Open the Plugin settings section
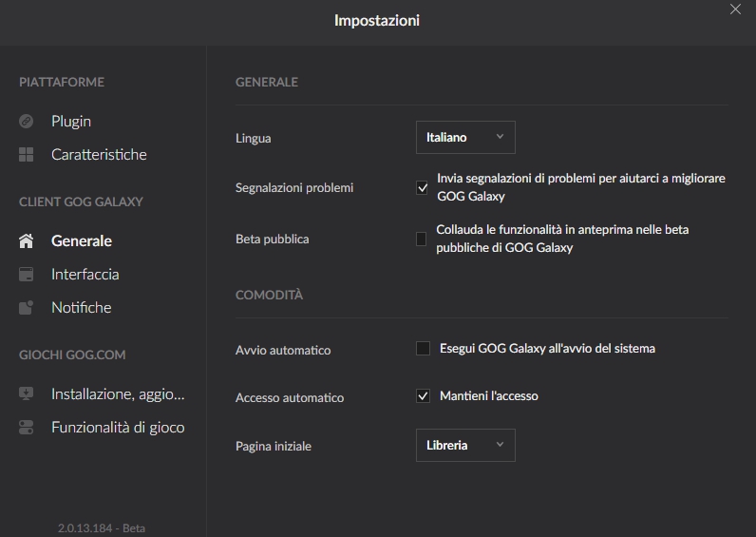 pos(71,121)
